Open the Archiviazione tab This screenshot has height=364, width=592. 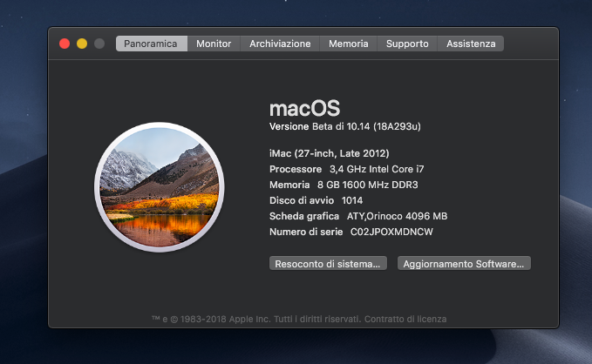tap(280, 44)
